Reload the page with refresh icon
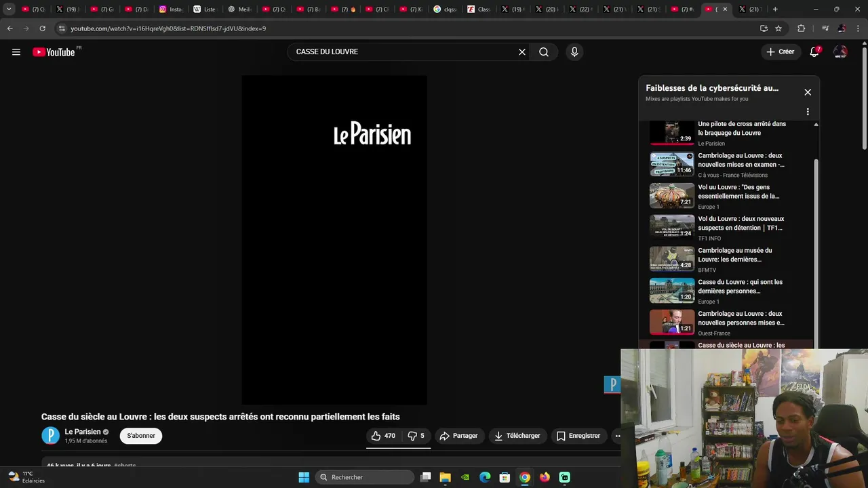868x488 pixels. coord(42,28)
